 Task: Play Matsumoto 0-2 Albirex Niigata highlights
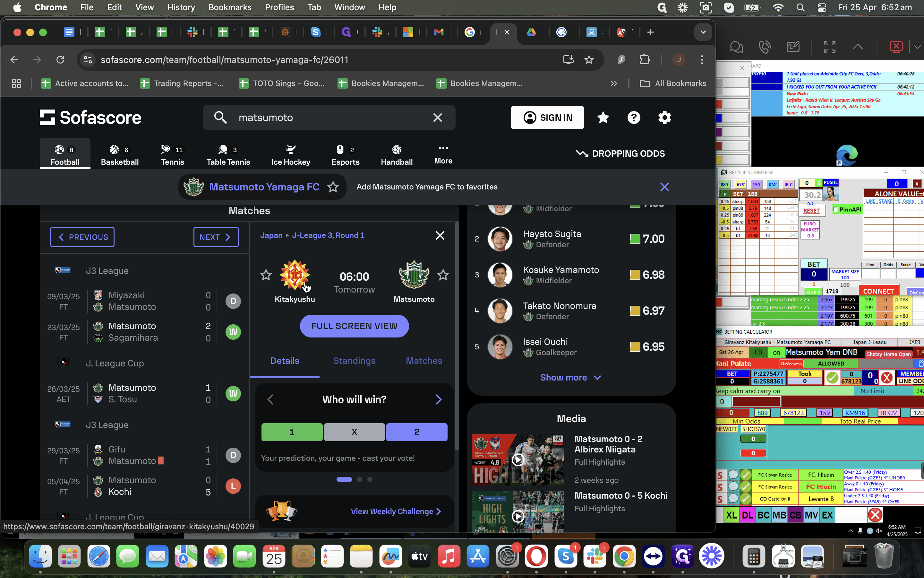click(518, 460)
